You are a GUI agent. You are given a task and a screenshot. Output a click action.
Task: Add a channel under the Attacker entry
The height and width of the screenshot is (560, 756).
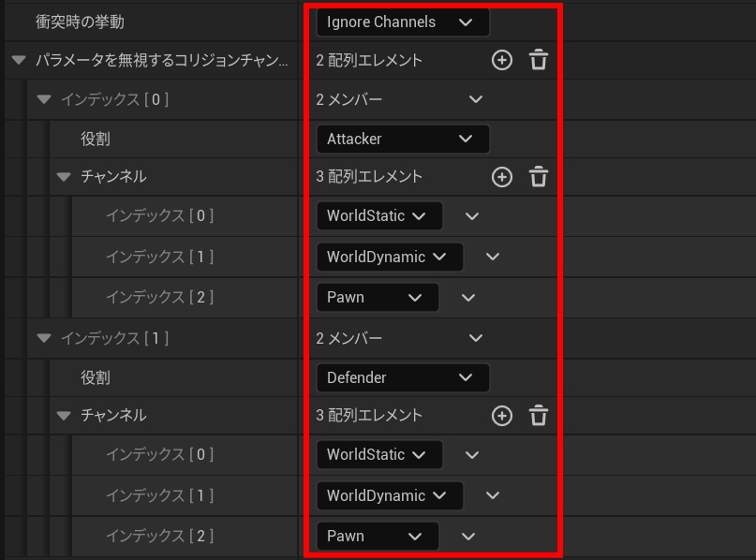(502, 176)
